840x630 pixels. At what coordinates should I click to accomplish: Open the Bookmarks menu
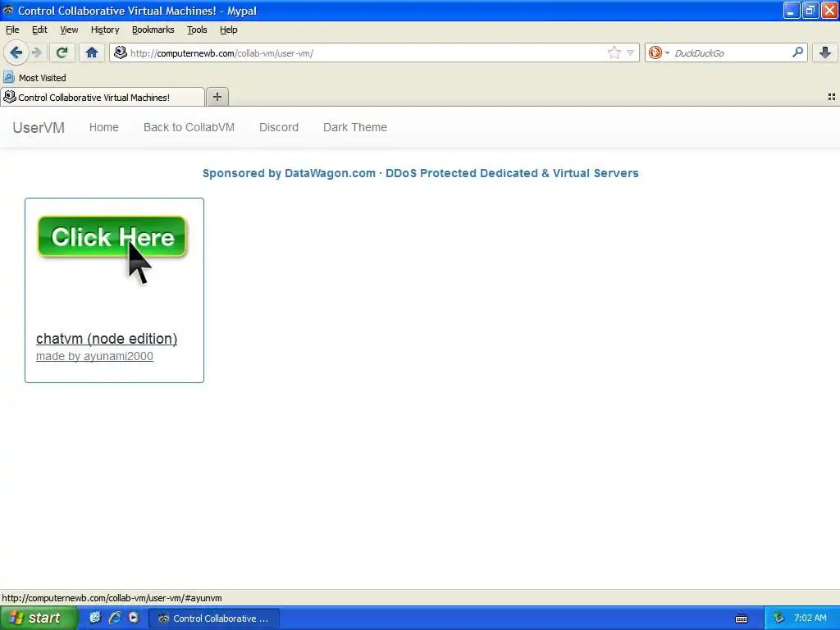point(153,30)
